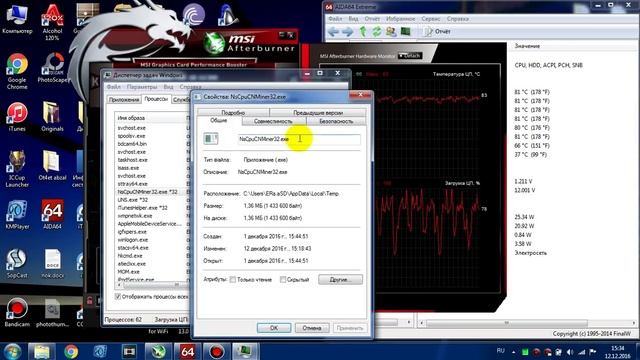Screen dimensions: 640x360
Task: Open File Explorer from the taskbar
Action: 42,351
